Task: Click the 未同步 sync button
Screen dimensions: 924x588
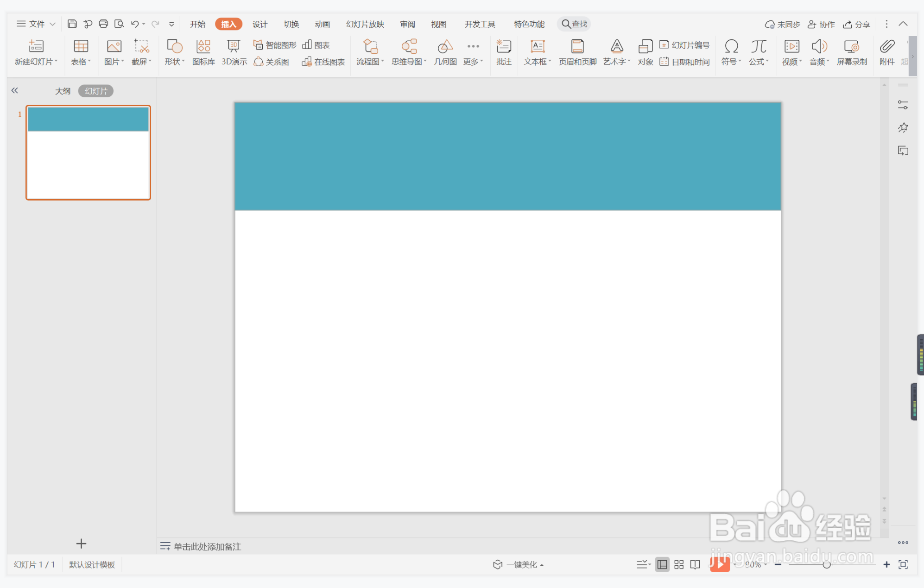Action: 782,24
